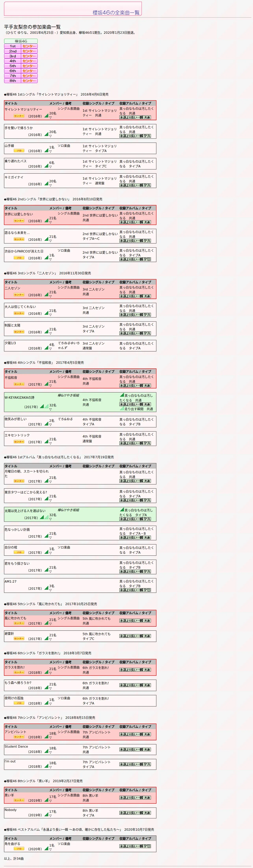Expand member list ▽ for 太陽は見上げる人を選ばない
Screen dimensions: 253x868
tap(50, 519)
